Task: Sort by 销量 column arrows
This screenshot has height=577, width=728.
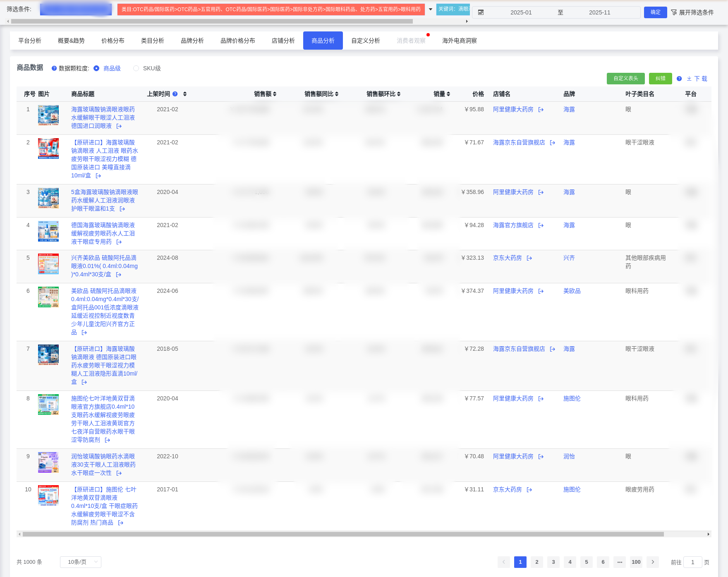Action: [448, 94]
